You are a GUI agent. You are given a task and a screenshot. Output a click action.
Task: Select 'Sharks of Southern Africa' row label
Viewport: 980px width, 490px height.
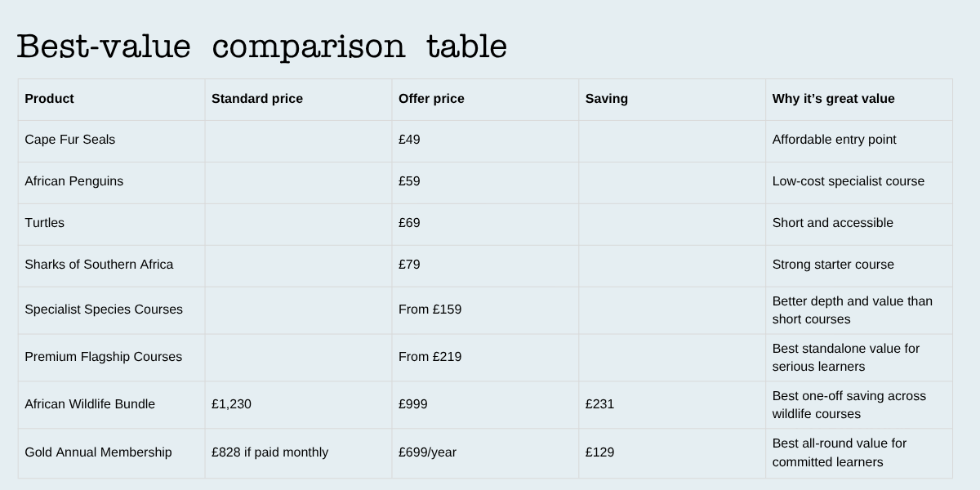99,265
